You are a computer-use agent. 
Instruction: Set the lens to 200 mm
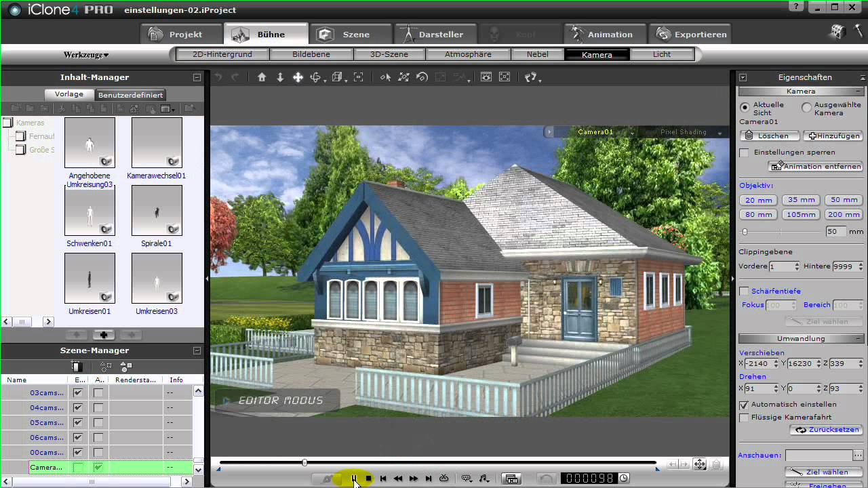(x=844, y=215)
